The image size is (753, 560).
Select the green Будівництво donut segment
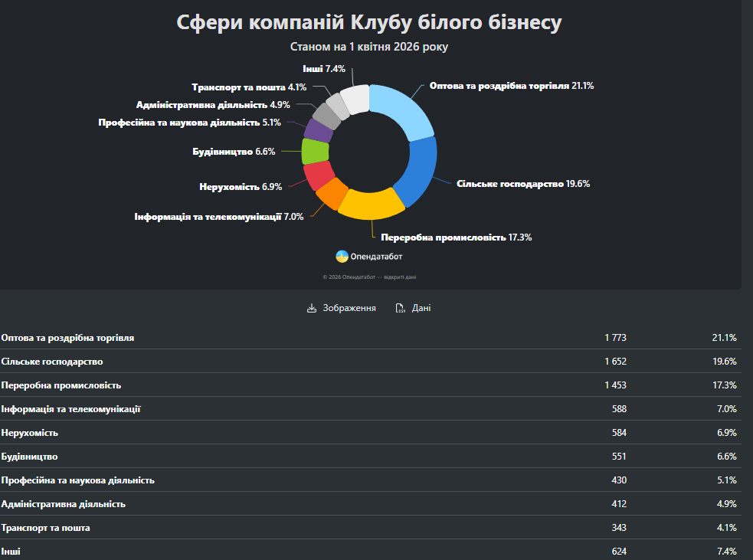[315, 152]
